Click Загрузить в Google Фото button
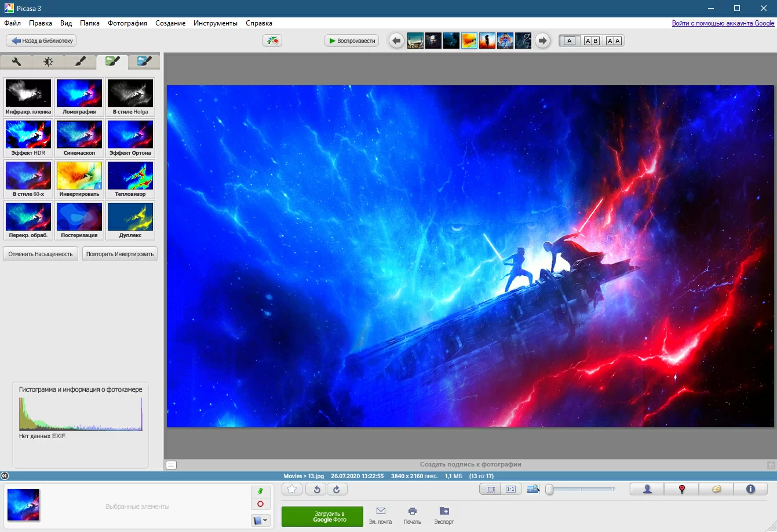 322,516
